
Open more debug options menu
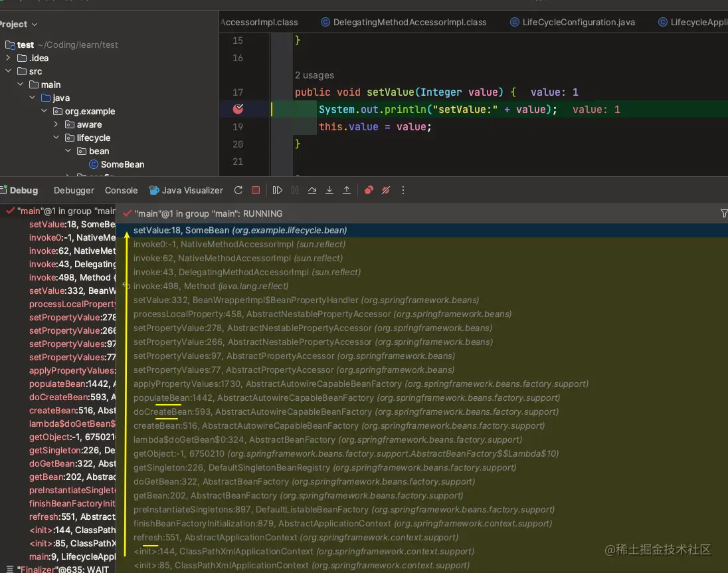tap(403, 190)
